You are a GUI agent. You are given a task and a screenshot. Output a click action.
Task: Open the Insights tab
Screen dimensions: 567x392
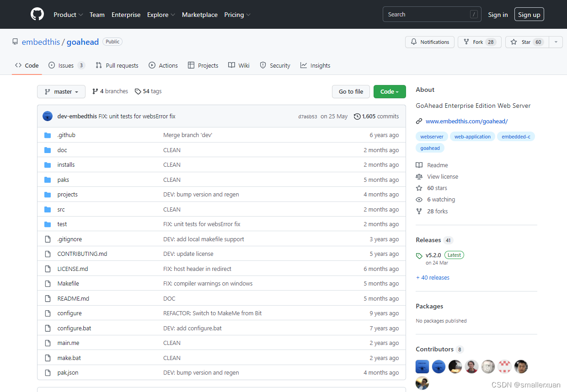(x=316, y=66)
